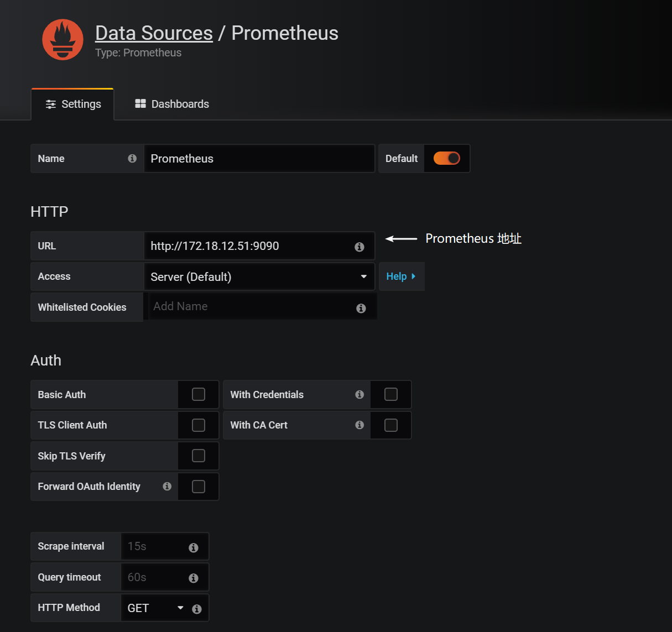
Task: Open the Access Server (Default) dropdown
Action: pos(259,276)
